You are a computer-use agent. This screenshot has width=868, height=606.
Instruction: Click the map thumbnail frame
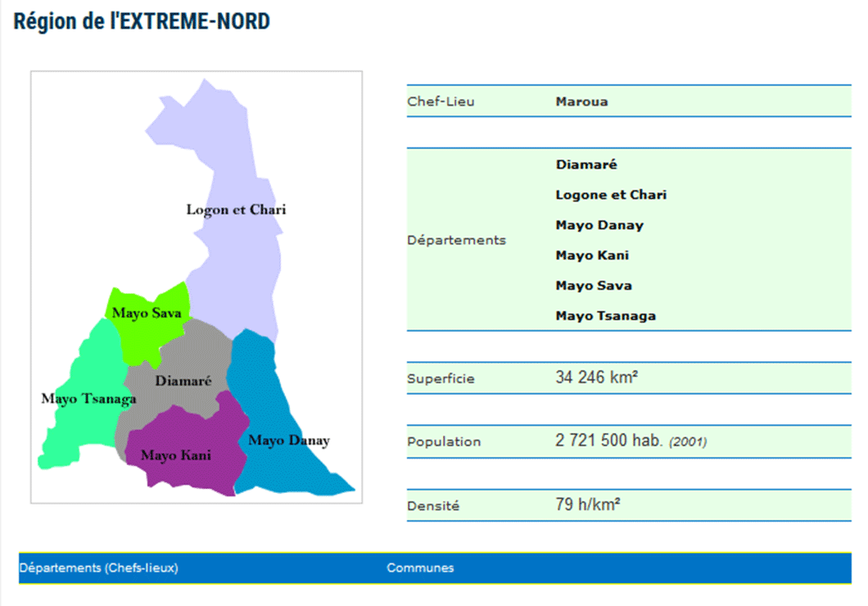pyautogui.click(x=195, y=285)
